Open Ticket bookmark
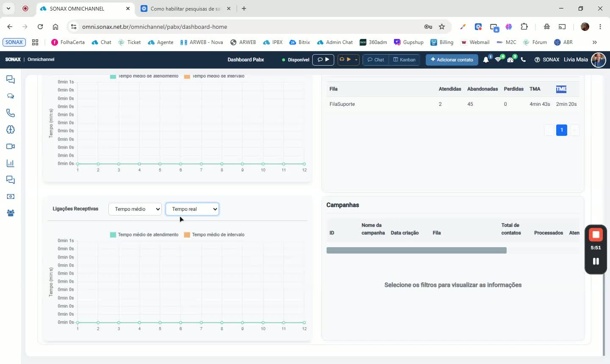610x364 pixels. (130, 42)
